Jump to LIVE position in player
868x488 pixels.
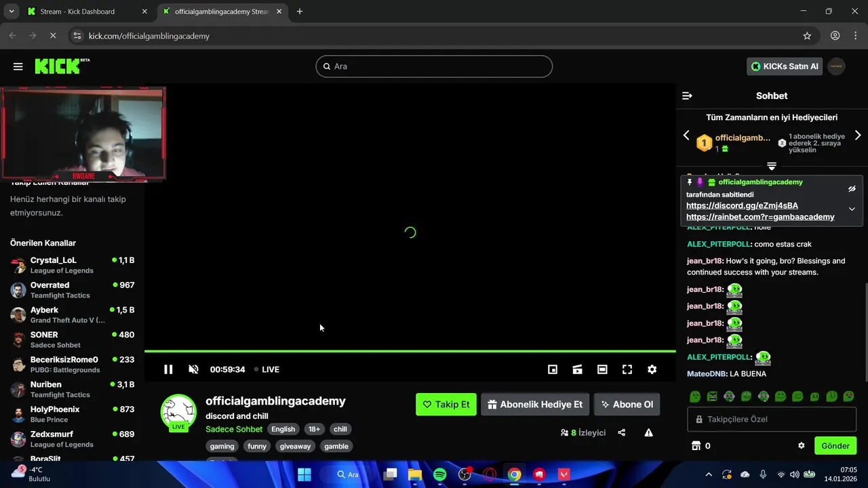[x=267, y=369]
